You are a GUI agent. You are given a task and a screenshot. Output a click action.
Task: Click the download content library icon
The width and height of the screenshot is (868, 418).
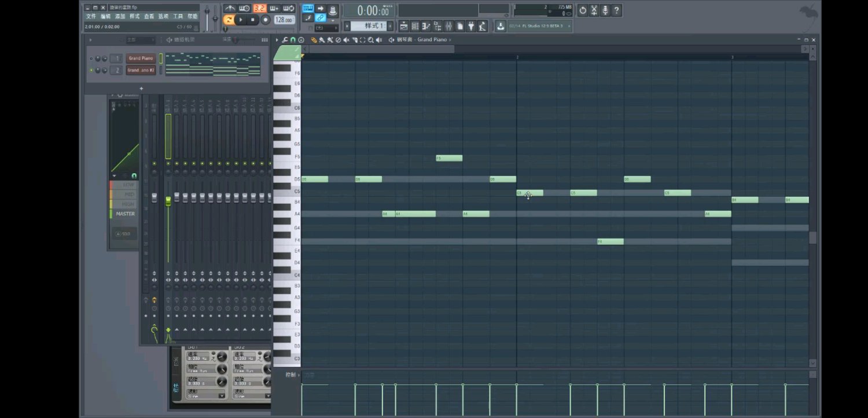(x=500, y=26)
